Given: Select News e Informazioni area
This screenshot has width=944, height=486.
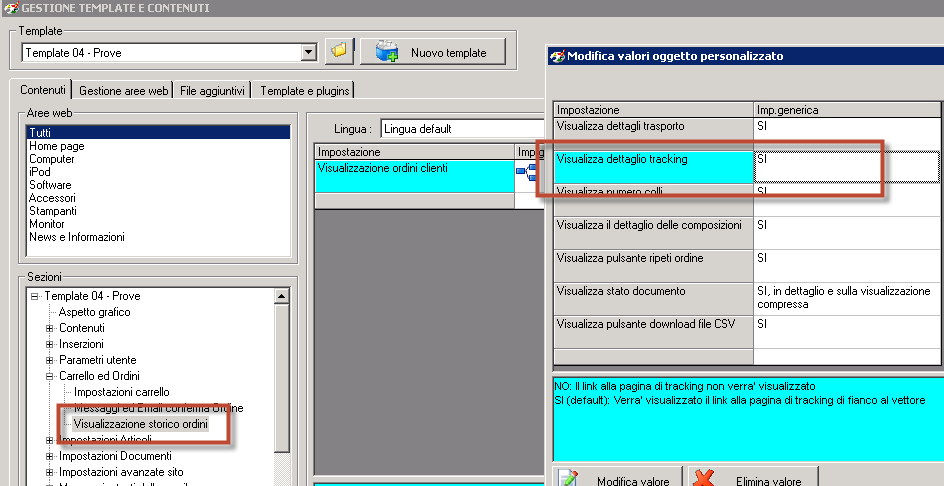Looking at the screenshot, I should pyautogui.click(x=76, y=237).
